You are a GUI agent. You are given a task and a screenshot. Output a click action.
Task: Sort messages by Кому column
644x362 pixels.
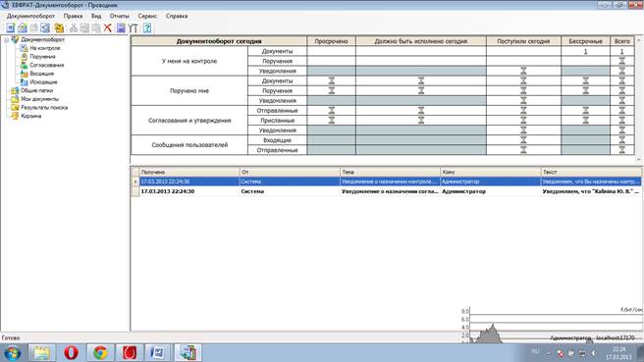click(491, 172)
